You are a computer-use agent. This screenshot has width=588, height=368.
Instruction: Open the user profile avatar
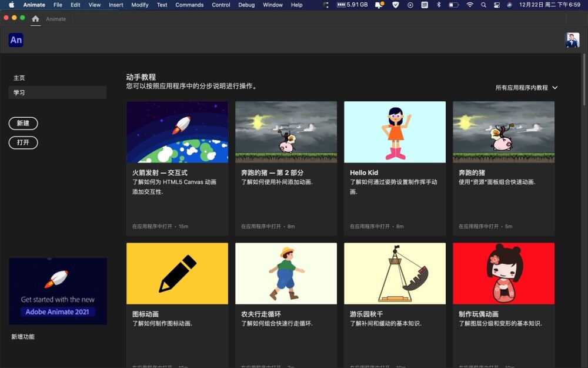click(x=572, y=40)
